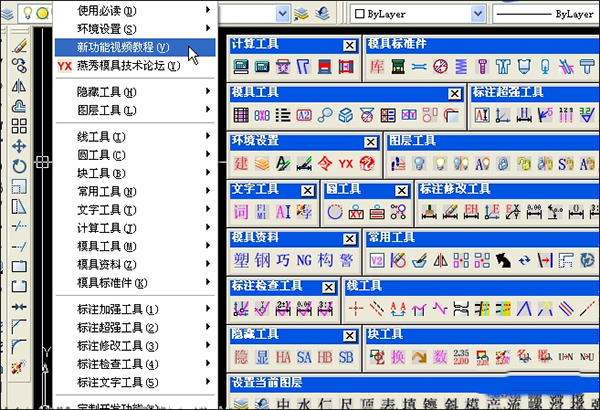The height and width of the screenshot is (410, 600).
Task: Click the 令 icon in 环境设置
Action: (x=325, y=164)
